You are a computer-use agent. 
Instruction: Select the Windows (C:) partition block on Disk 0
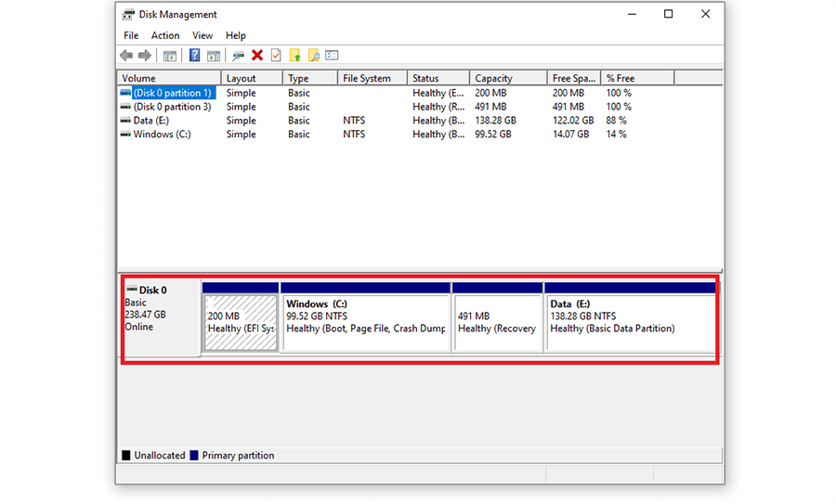point(365,322)
